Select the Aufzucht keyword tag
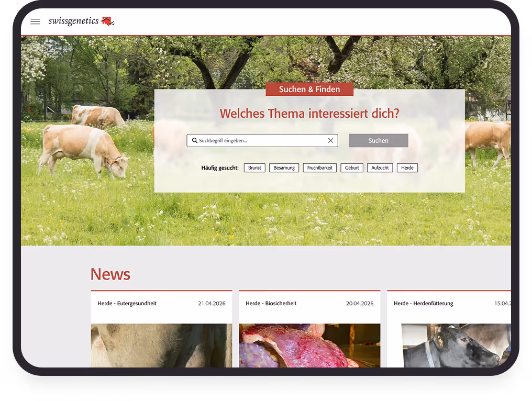The height and width of the screenshot is (401, 532). [380, 168]
